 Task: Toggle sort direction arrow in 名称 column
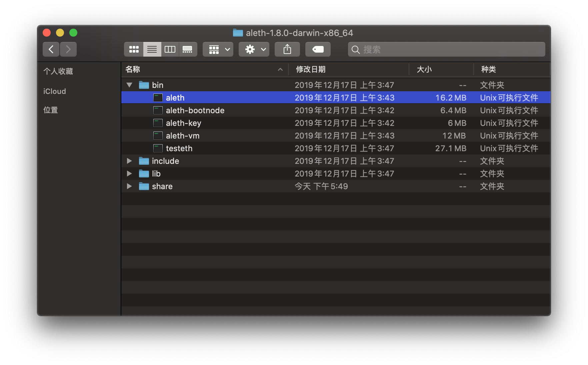[x=280, y=69]
